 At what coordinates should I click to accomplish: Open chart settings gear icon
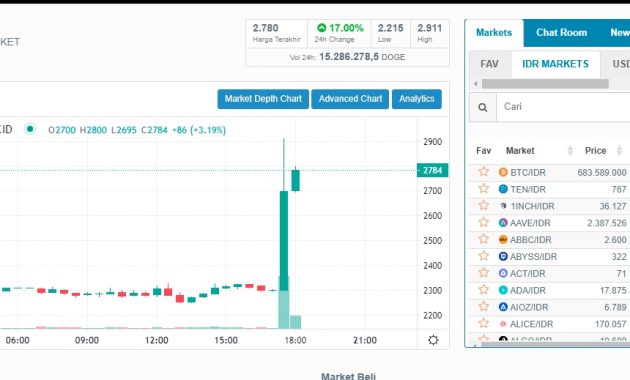(433, 340)
